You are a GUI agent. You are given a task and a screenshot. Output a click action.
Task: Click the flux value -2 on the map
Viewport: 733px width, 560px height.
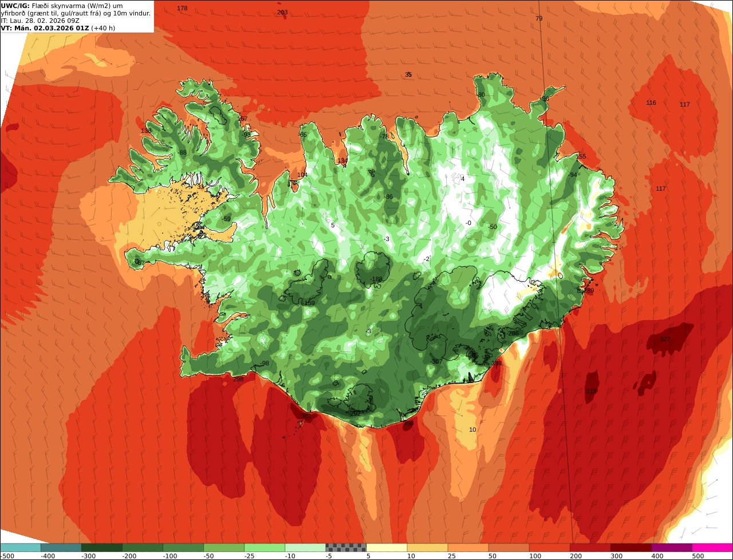[x=426, y=259]
